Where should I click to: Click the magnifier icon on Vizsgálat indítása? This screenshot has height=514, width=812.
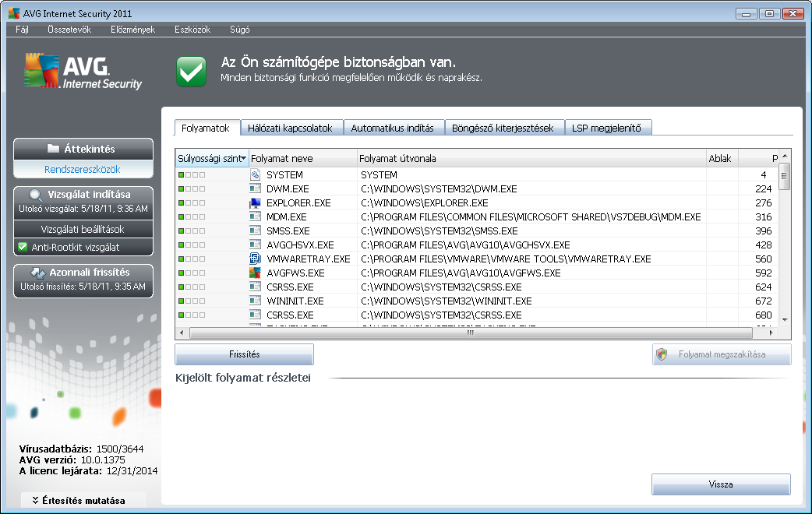35,195
